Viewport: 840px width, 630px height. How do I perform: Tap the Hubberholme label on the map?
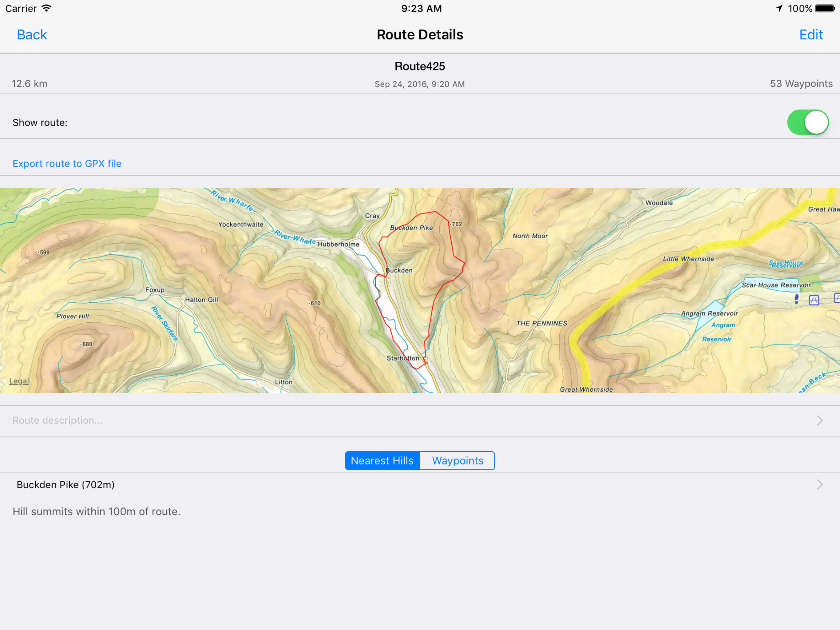point(338,244)
